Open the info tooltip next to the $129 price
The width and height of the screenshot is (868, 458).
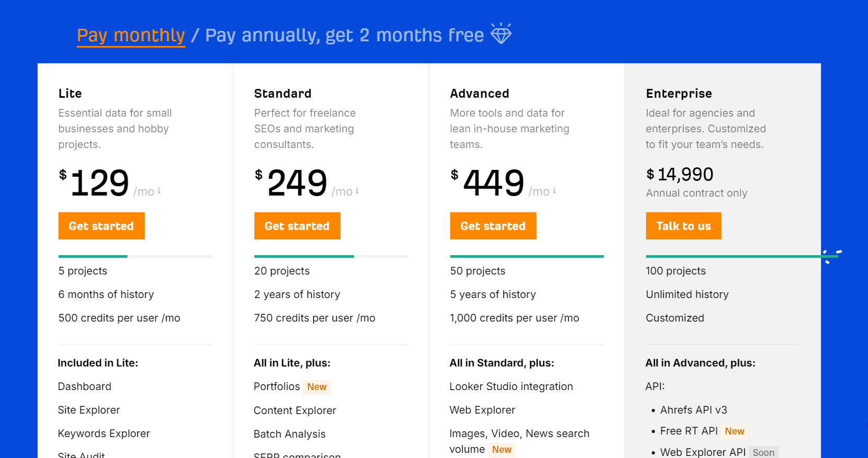click(159, 191)
